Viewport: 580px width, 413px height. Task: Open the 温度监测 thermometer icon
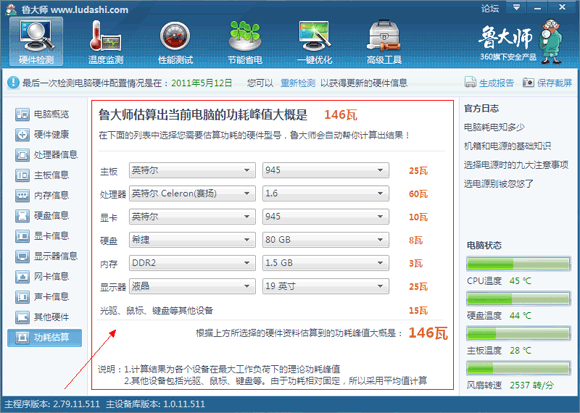coord(105,37)
